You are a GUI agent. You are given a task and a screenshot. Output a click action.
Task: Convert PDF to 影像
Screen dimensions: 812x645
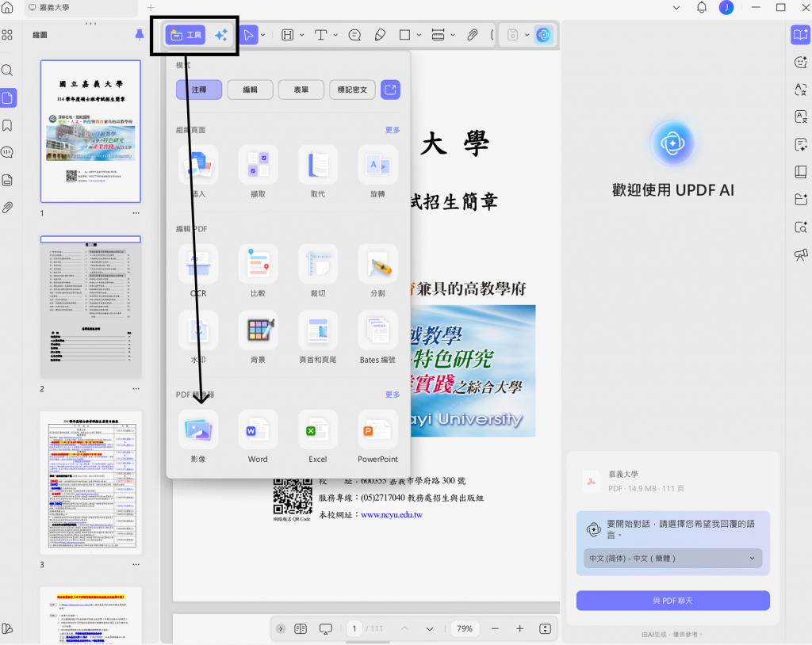(x=198, y=437)
